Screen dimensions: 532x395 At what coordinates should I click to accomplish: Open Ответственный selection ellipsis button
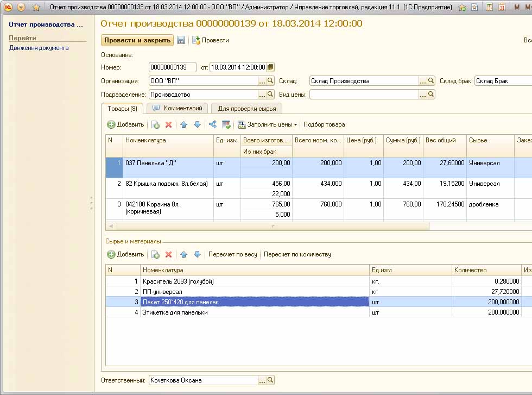[262, 380]
